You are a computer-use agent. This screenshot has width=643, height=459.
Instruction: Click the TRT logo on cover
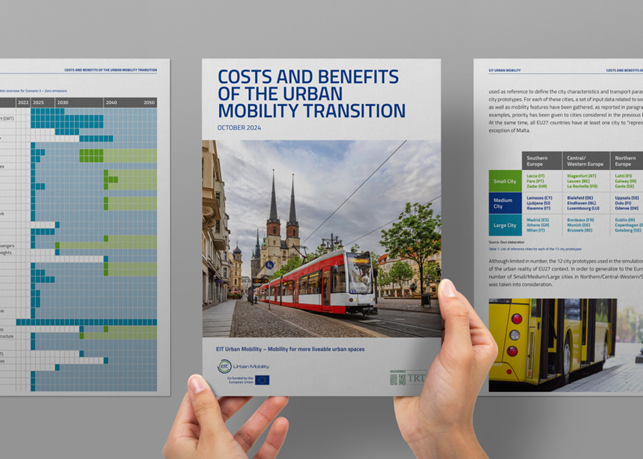coord(416,378)
